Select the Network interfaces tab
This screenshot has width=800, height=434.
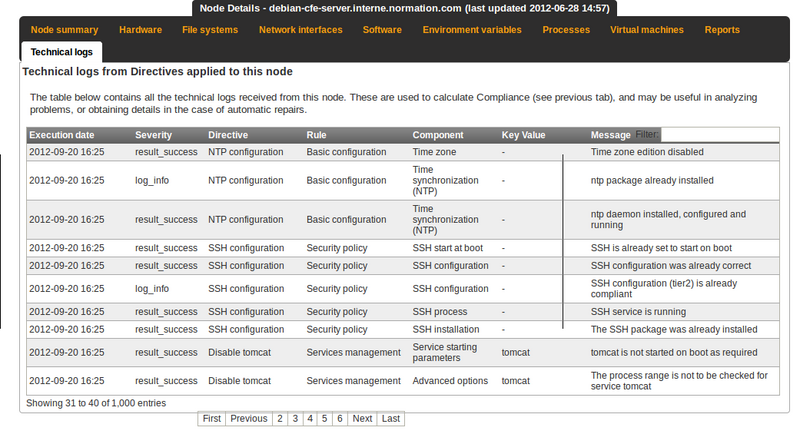(301, 30)
